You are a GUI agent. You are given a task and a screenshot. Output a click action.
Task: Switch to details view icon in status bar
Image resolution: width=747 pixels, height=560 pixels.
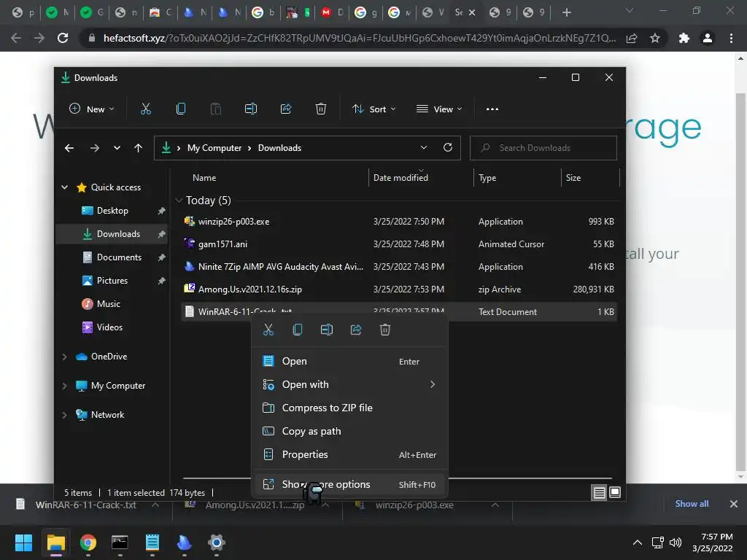coord(600,492)
